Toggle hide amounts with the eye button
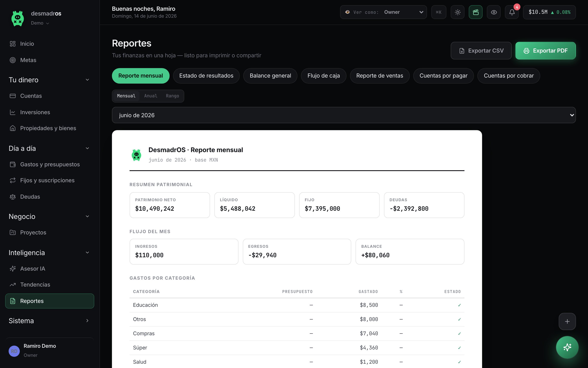The height and width of the screenshot is (368, 588). [494, 12]
